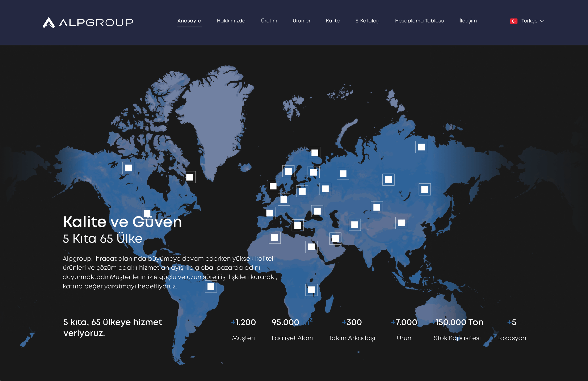Image resolution: width=588 pixels, height=381 pixels.
Task: Open the E-Katalog link
Action: pos(367,21)
